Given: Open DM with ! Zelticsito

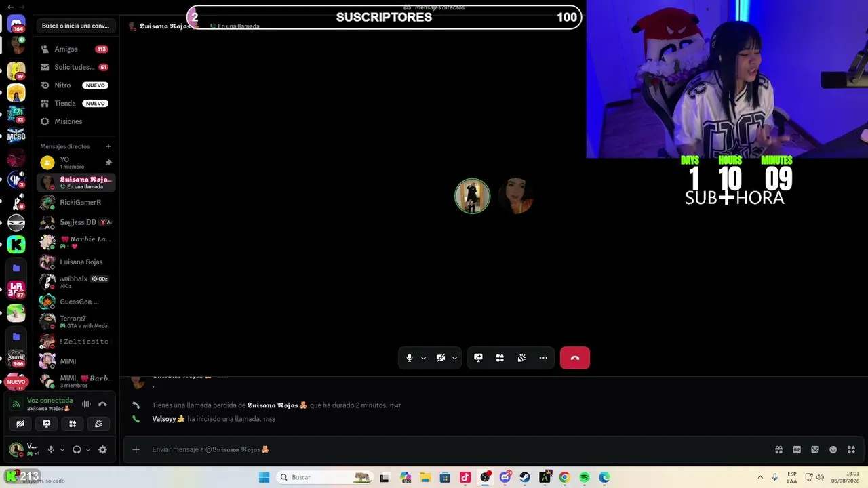Looking at the screenshot, I should [x=75, y=342].
